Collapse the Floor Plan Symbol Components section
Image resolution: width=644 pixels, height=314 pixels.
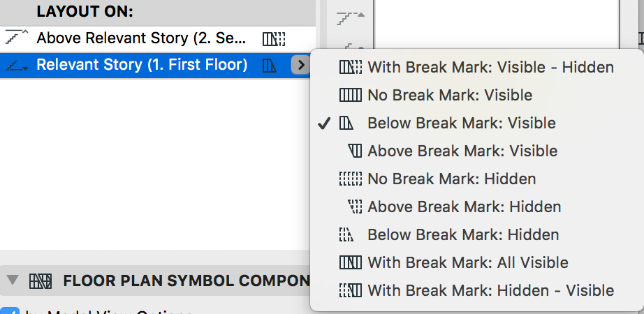12,281
